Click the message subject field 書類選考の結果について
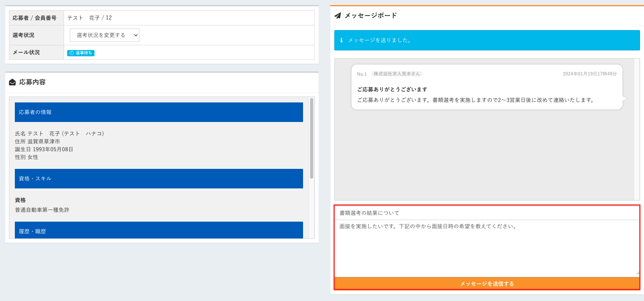Screen dimensions: 644x301 (x=487, y=213)
